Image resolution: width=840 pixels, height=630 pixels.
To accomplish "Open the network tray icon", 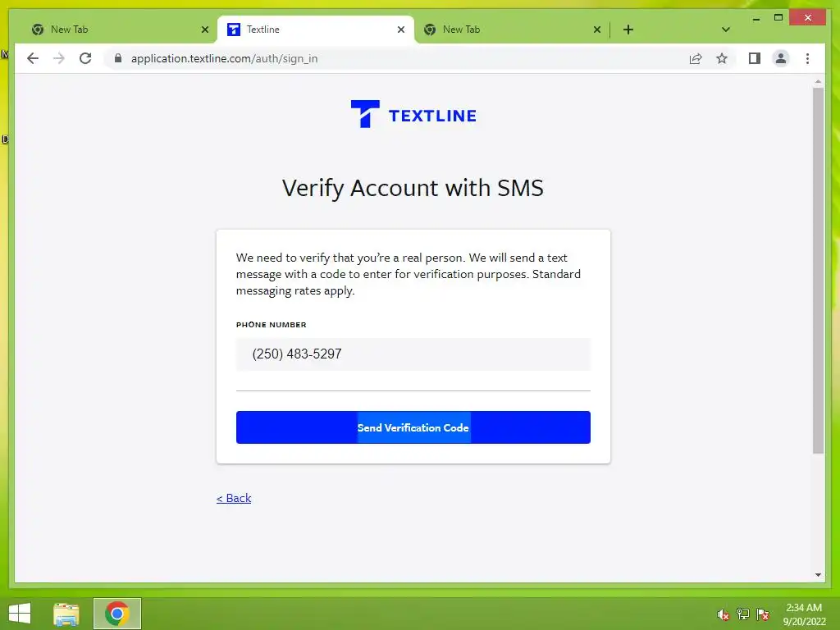I will point(742,614).
